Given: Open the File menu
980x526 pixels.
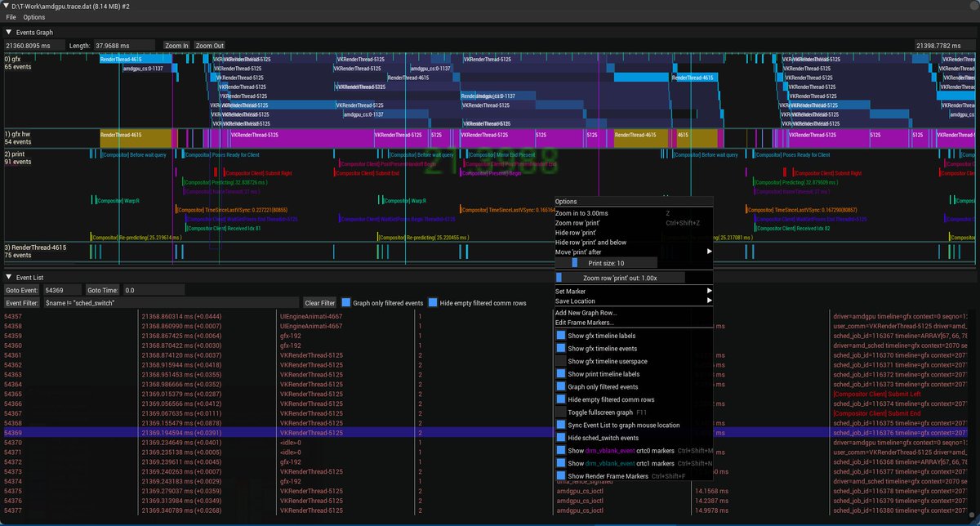Looking at the screenshot, I should (11, 17).
